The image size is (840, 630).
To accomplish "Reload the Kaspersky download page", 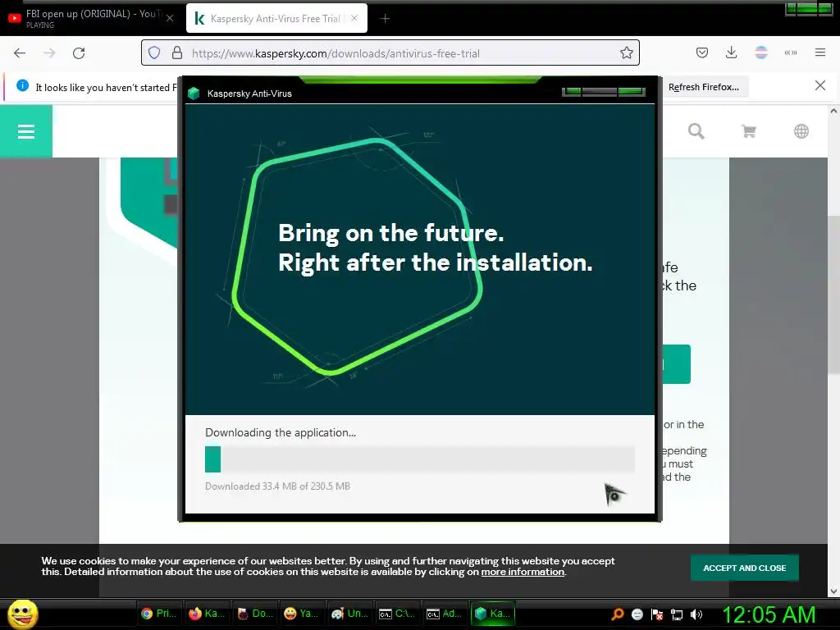I will coord(79,53).
